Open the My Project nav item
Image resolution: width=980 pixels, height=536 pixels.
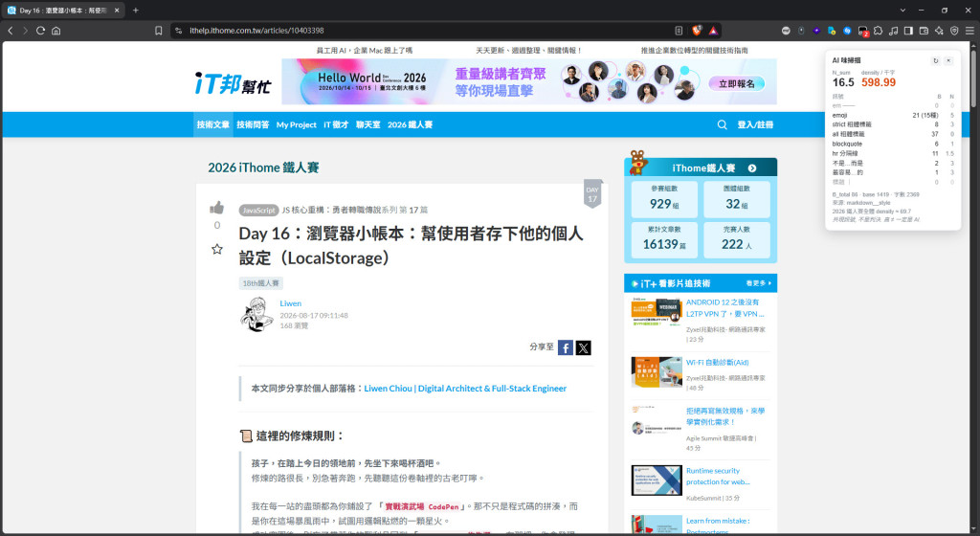pyautogui.click(x=297, y=124)
